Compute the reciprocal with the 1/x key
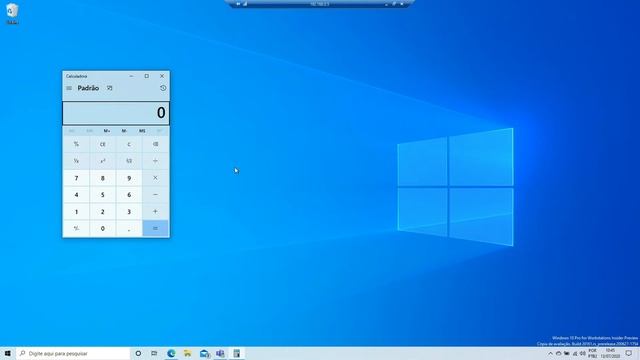 [76, 161]
